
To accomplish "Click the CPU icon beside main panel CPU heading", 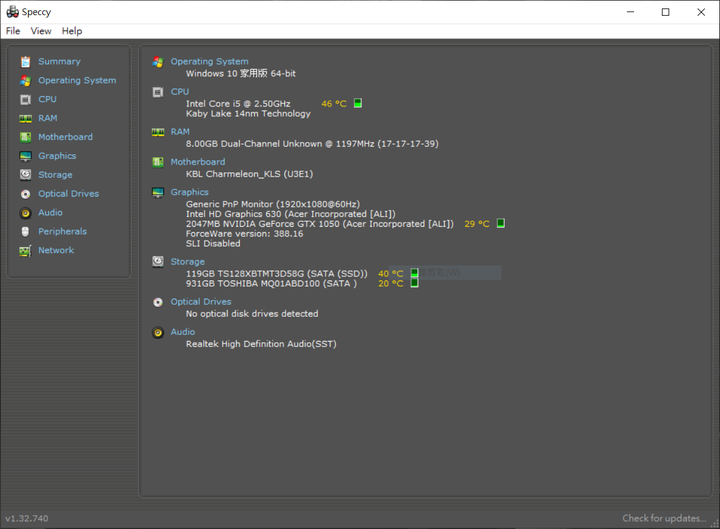I will (158, 92).
